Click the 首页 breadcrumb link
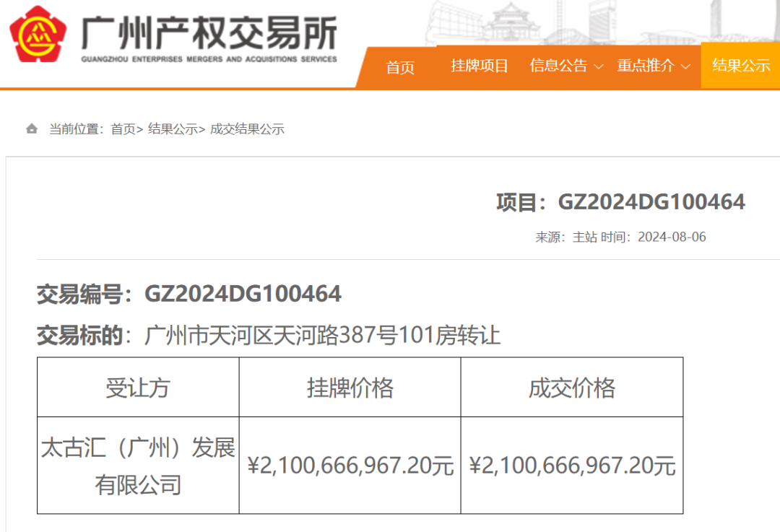This screenshot has width=780, height=532. tap(123, 129)
